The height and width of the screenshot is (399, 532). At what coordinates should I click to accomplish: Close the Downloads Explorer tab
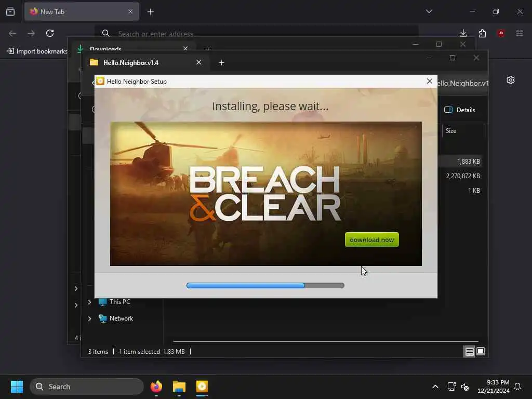tap(185, 48)
